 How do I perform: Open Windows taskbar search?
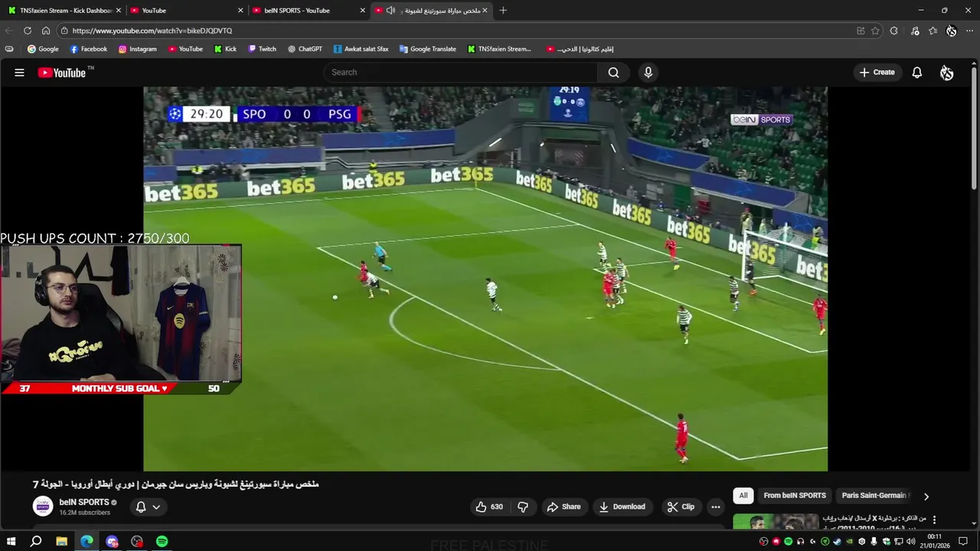[x=36, y=541]
